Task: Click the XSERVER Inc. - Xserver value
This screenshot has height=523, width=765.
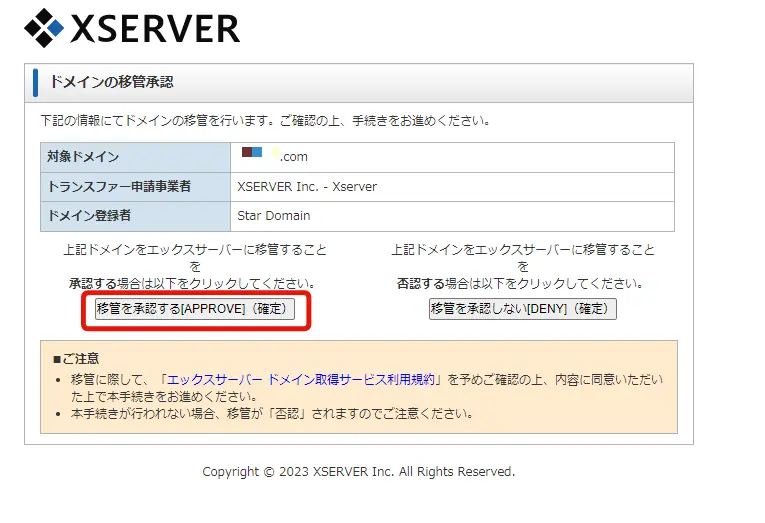Action: [x=307, y=186]
